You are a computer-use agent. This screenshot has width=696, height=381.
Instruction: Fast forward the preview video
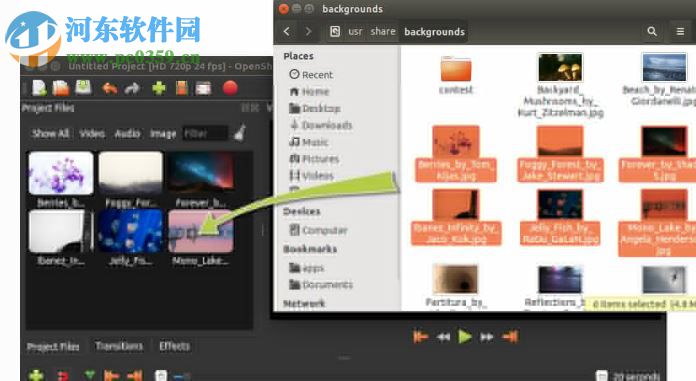[487, 337]
